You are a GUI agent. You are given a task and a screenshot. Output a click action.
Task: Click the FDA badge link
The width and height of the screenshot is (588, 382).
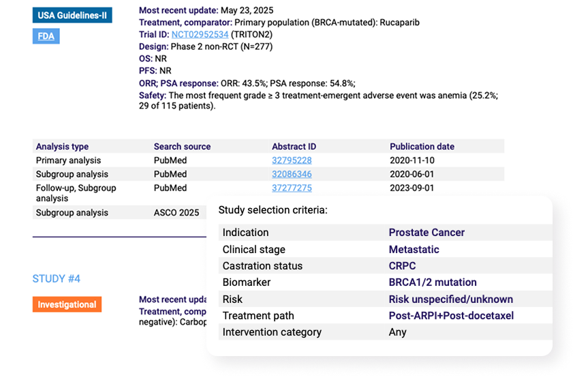46,36
